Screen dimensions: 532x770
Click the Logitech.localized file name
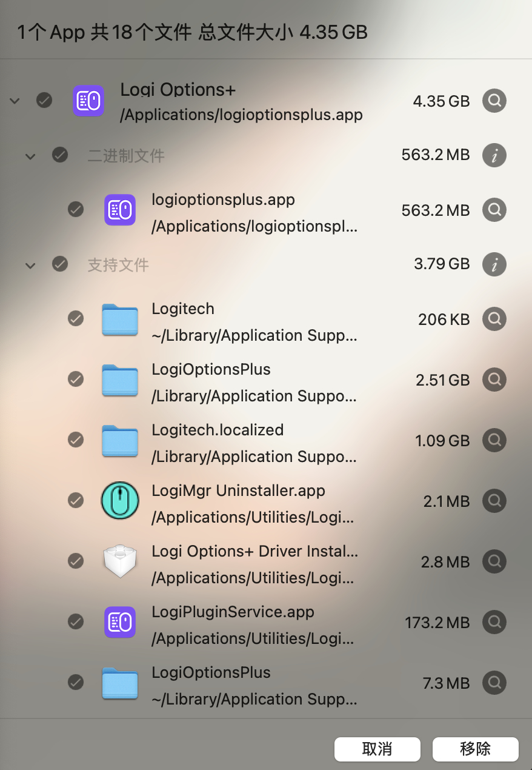218,430
